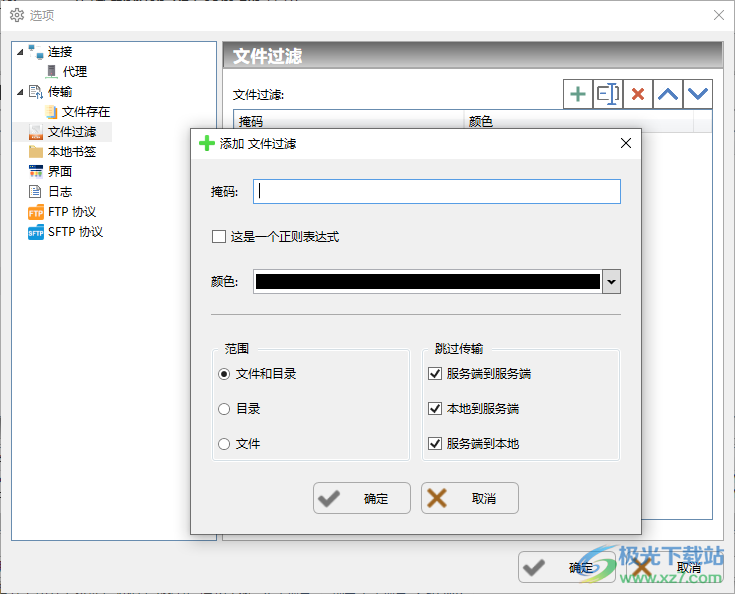Select 日志 label in options tree
This screenshot has height=594, width=735.
[x=60, y=191]
